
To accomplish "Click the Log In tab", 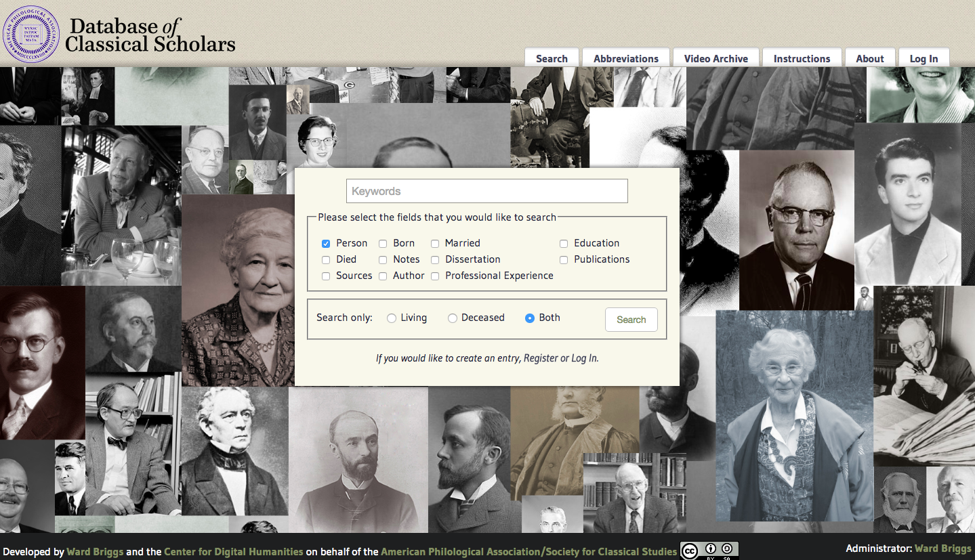I will pos(924,58).
